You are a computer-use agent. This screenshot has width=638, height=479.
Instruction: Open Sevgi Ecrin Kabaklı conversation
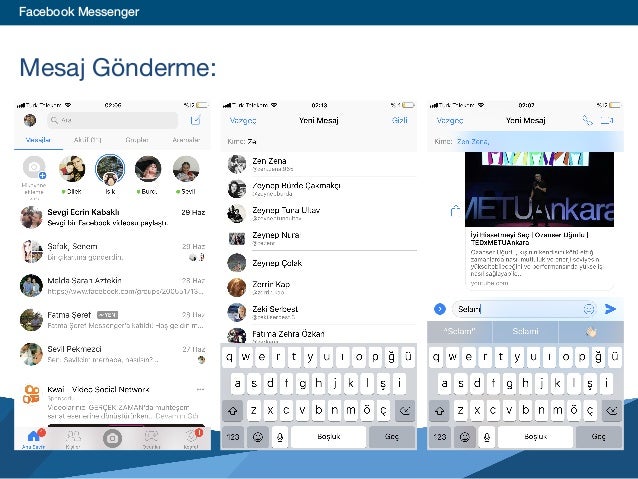coord(112,217)
